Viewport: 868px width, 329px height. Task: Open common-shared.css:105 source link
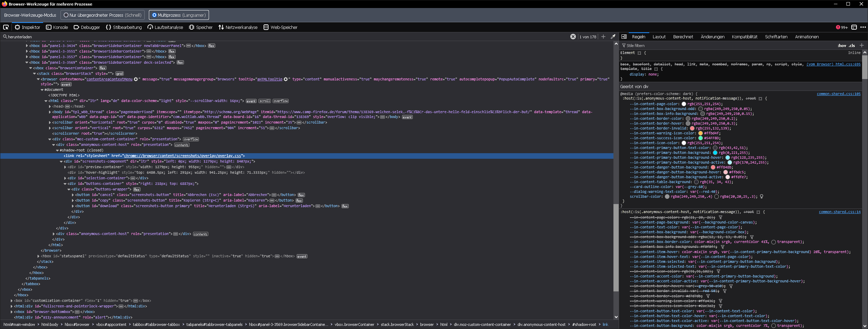coord(839,94)
